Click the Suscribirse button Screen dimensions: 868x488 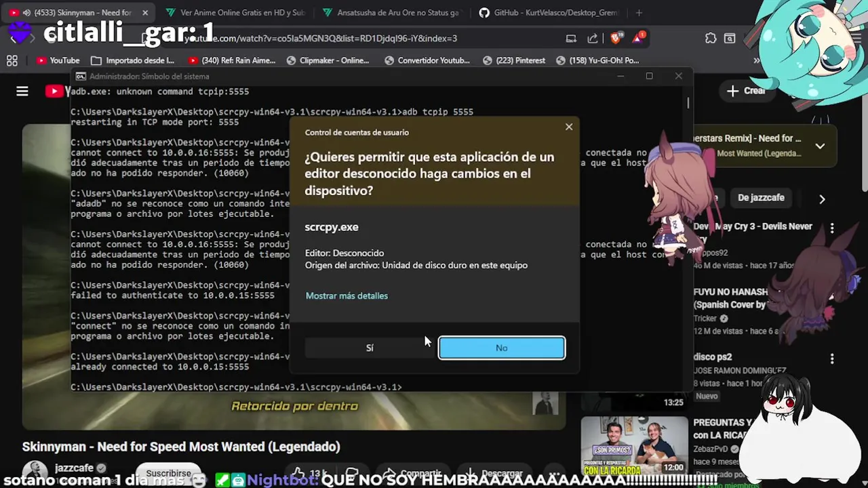(169, 473)
